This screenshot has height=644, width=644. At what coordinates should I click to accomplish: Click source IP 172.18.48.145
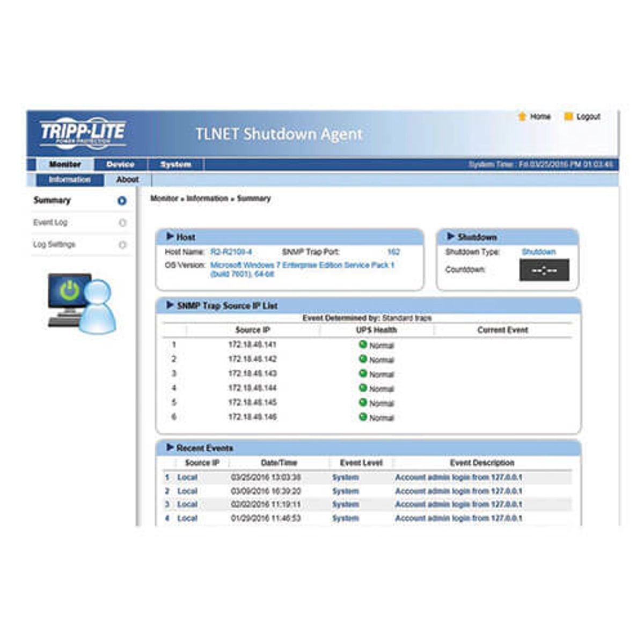(x=252, y=402)
